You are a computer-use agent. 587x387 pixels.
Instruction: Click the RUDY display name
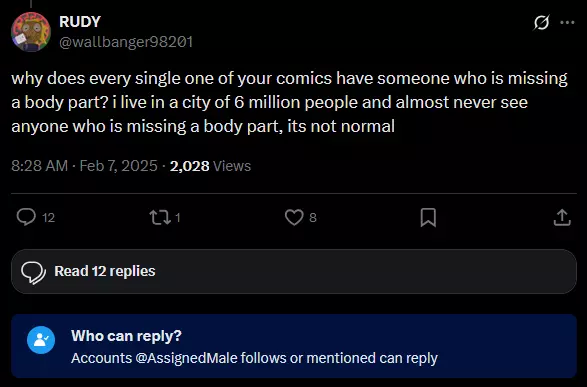80,22
